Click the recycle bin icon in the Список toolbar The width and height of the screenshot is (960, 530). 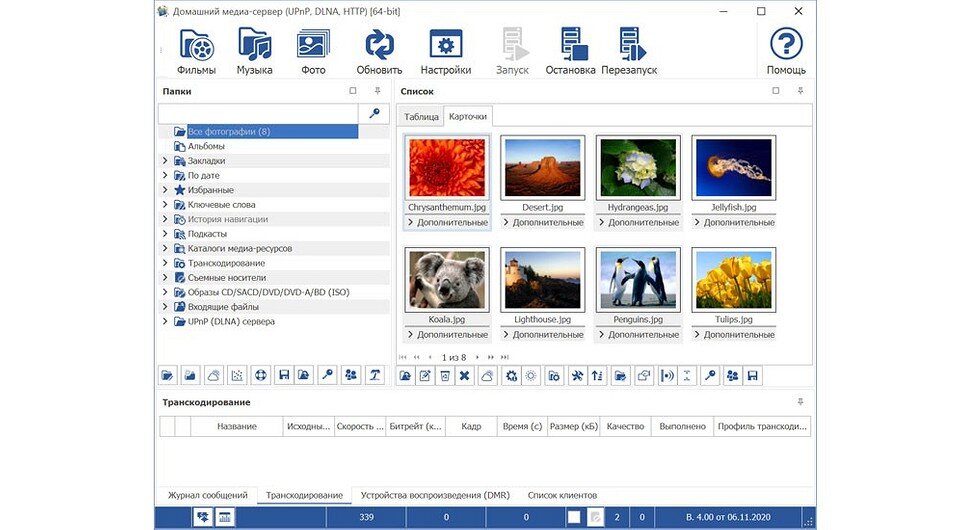445,376
